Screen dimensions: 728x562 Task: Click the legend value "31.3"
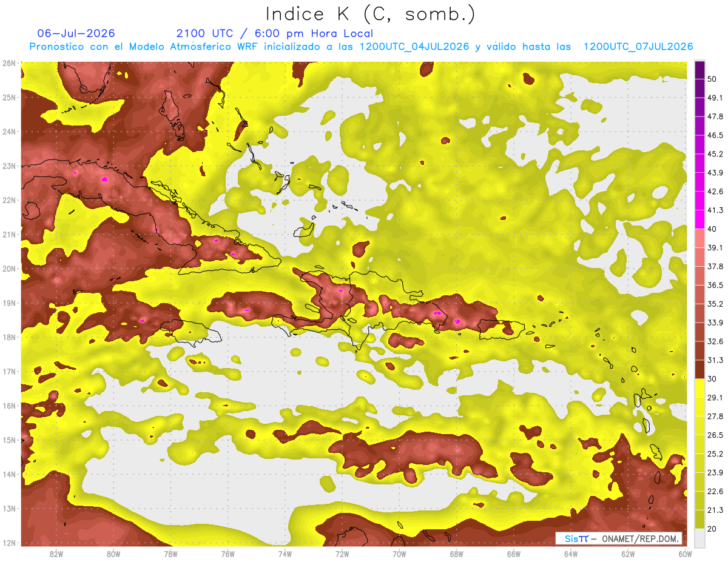pyautogui.click(x=715, y=360)
